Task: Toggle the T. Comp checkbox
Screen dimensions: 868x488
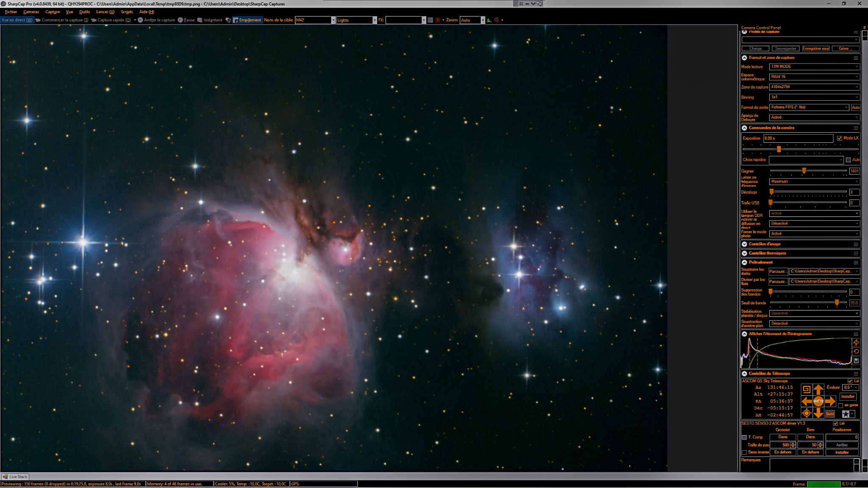Action: [x=744, y=437]
